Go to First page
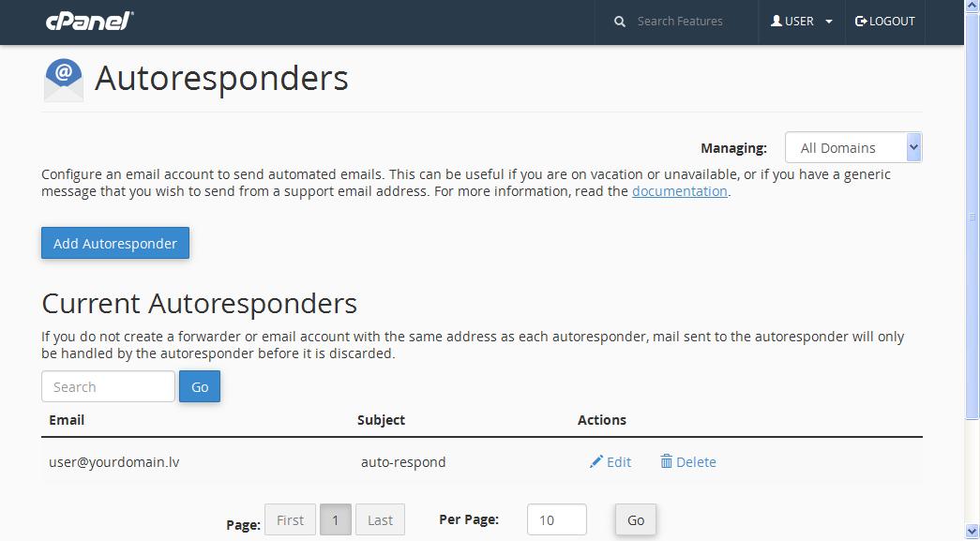Image resolution: width=980 pixels, height=541 pixels. [290, 519]
